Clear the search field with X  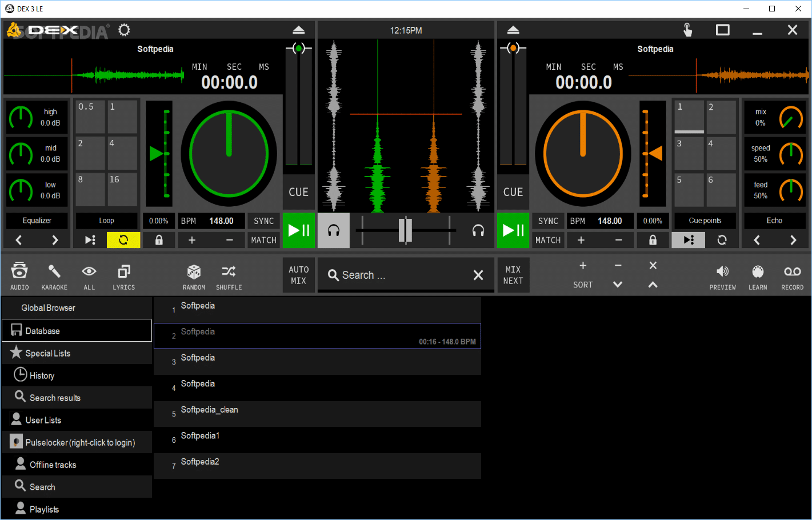pos(478,275)
